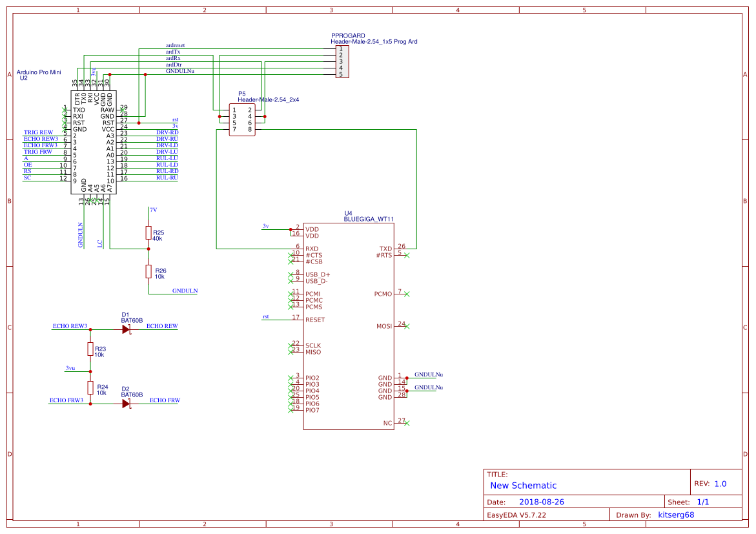This screenshot has width=756, height=534.
Task: Select resistor R24 10k symbol
Action: (x=90, y=387)
